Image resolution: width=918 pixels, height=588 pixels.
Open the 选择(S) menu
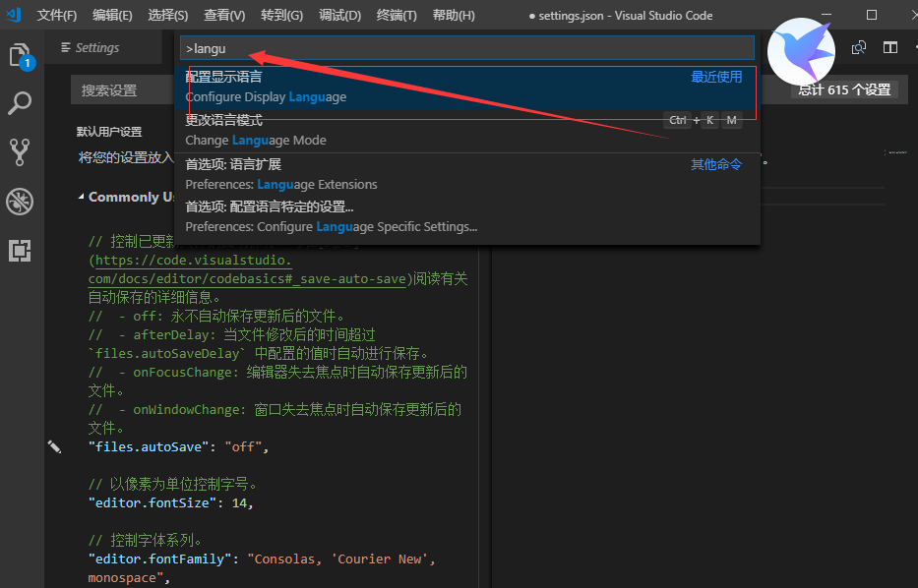tap(168, 15)
